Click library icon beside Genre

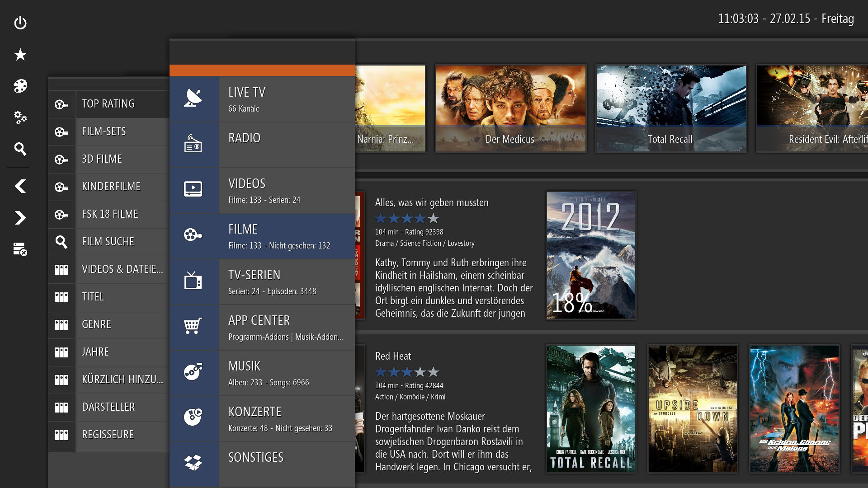click(x=61, y=324)
